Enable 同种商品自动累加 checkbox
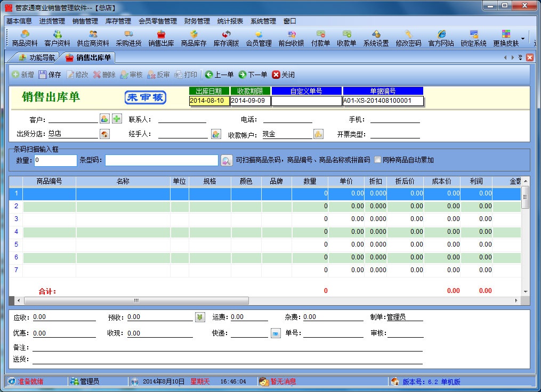This screenshot has width=541, height=392. (x=377, y=160)
